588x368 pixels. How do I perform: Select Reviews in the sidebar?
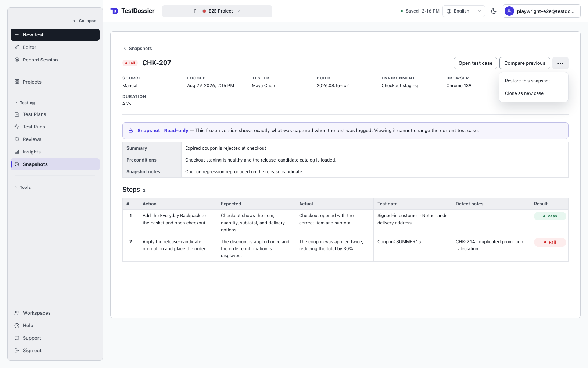55,139
